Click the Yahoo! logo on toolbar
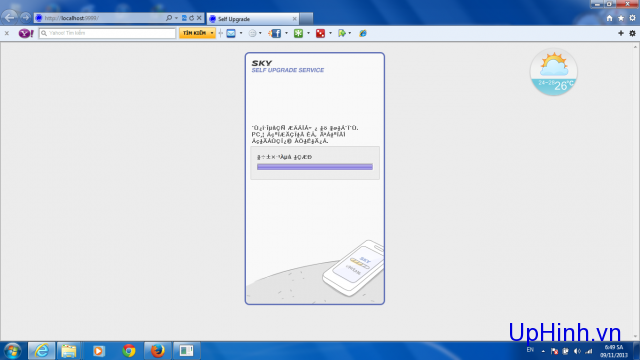Image resolution: width=640 pixels, height=360 pixels. point(26,33)
